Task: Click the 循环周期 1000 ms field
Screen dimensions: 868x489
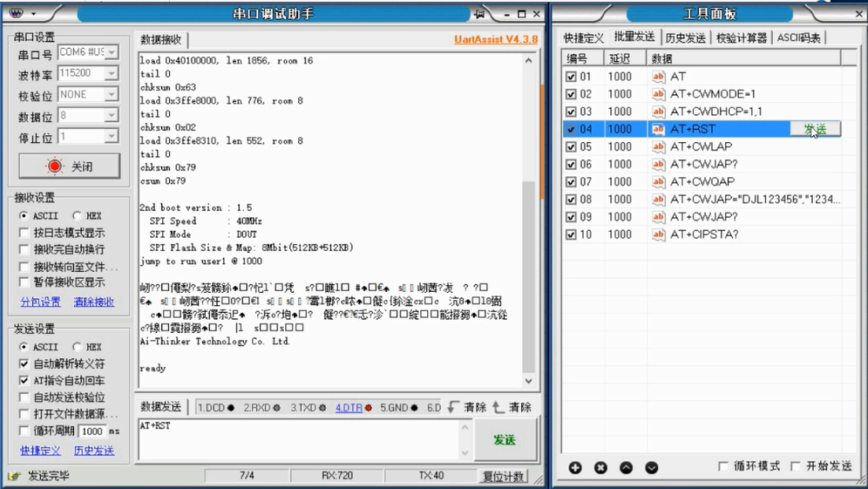Action: [92, 431]
